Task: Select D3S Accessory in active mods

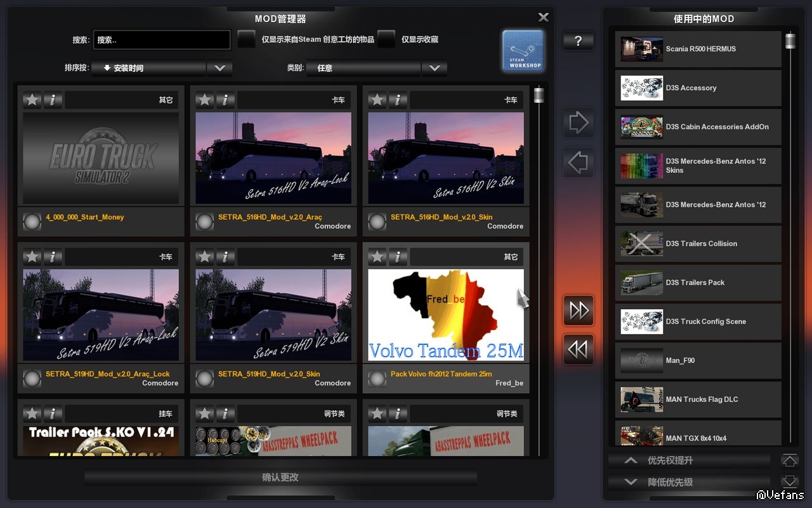Action: (x=698, y=88)
